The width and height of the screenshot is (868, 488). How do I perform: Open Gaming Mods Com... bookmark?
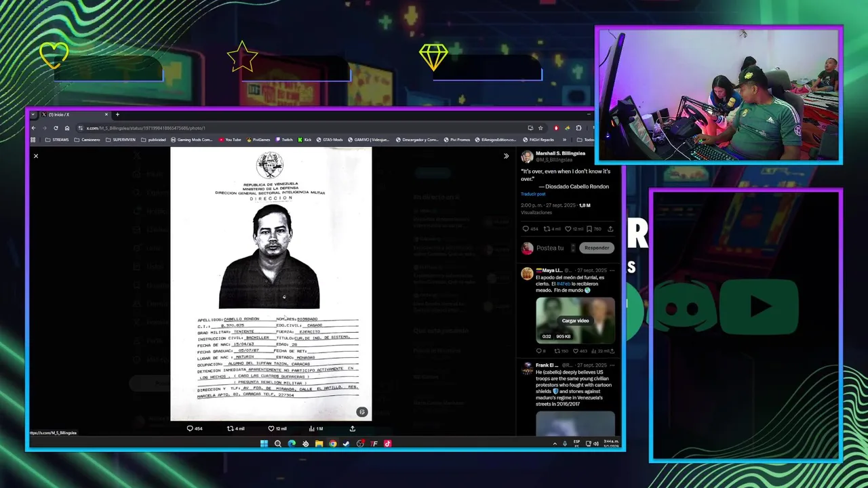point(191,140)
